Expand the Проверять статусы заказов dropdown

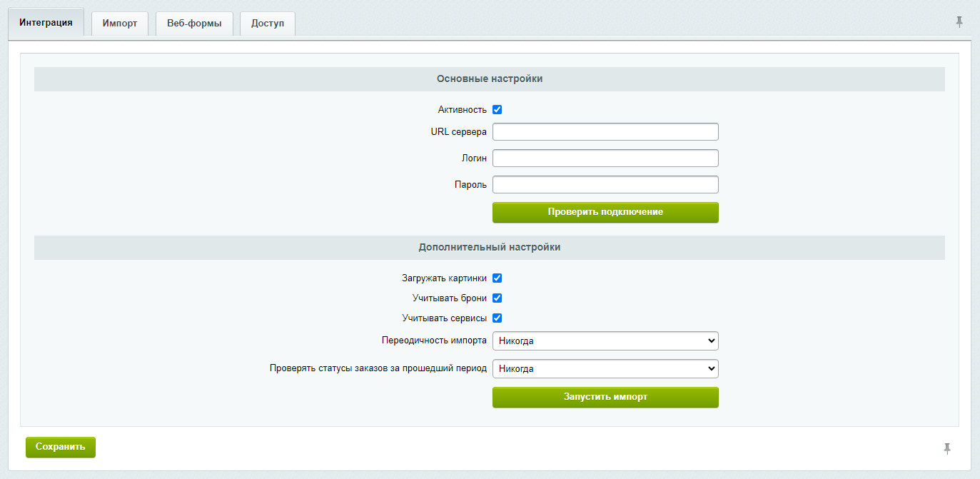tap(605, 369)
